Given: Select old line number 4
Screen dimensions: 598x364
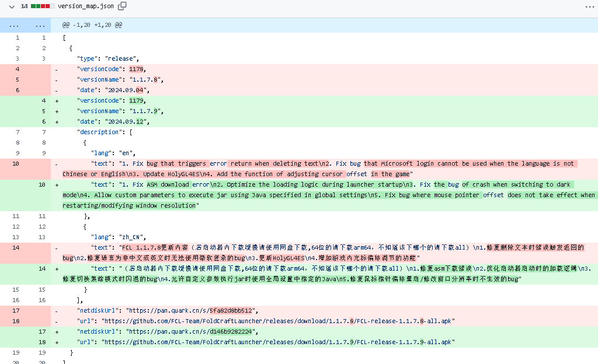Looking at the screenshot, I should 18,69.
